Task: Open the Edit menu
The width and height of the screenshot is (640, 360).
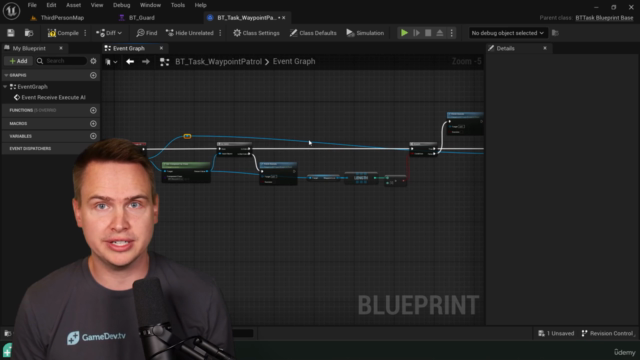Action: pyautogui.click(x=51, y=5)
